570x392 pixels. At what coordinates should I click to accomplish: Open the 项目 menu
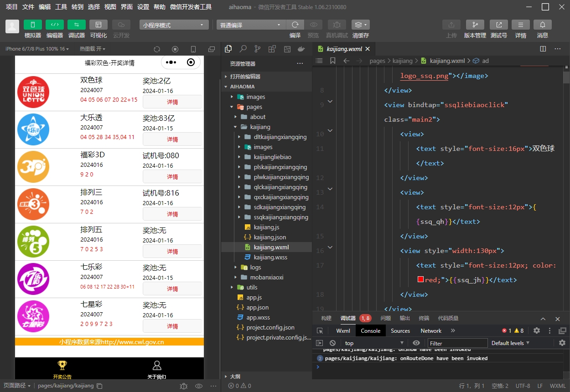(11, 7)
